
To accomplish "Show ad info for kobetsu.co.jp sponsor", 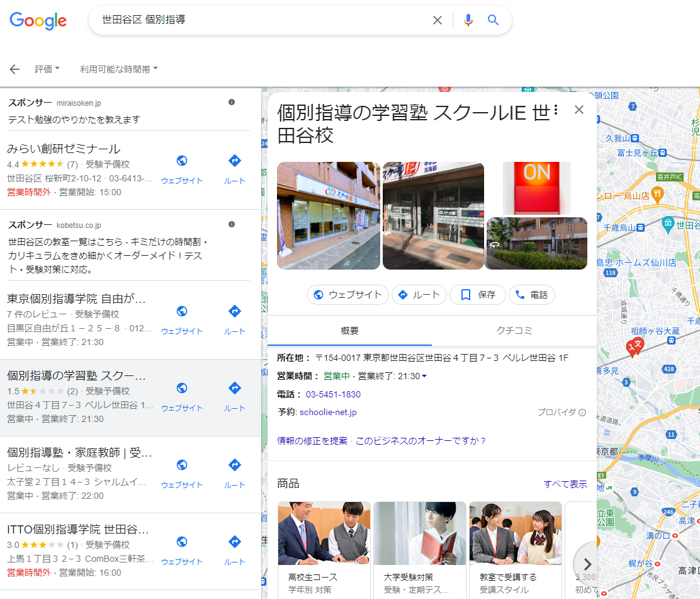I will point(231,224).
